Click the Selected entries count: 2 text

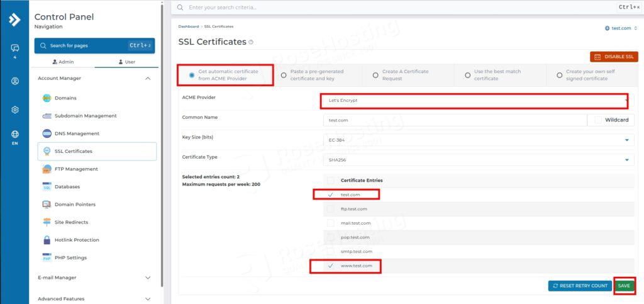(x=211, y=177)
